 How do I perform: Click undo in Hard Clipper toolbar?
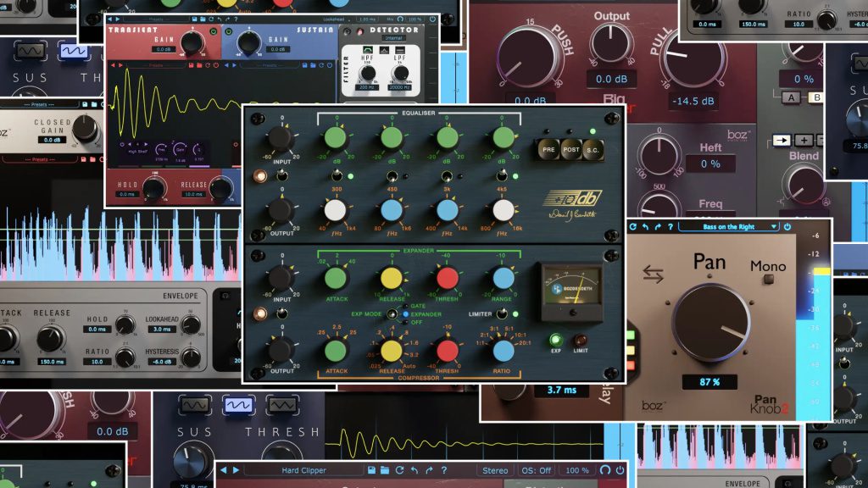point(415,470)
